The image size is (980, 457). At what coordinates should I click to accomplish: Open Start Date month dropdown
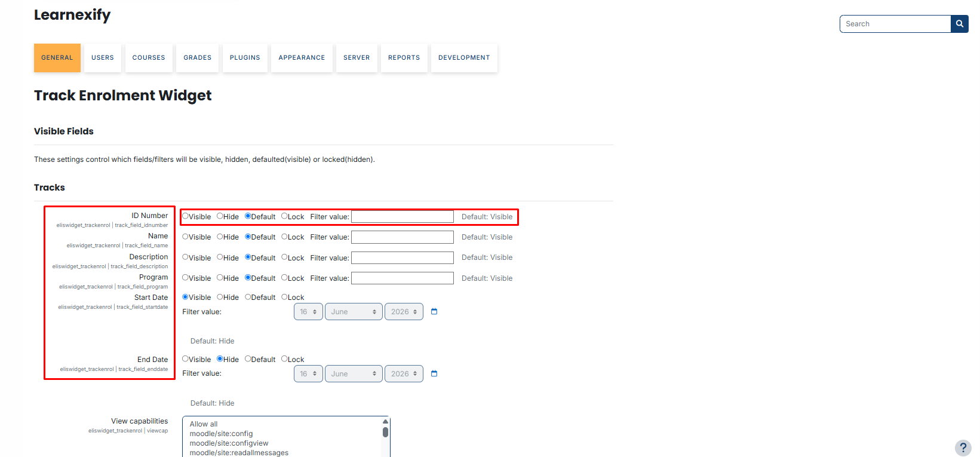(354, 312)
